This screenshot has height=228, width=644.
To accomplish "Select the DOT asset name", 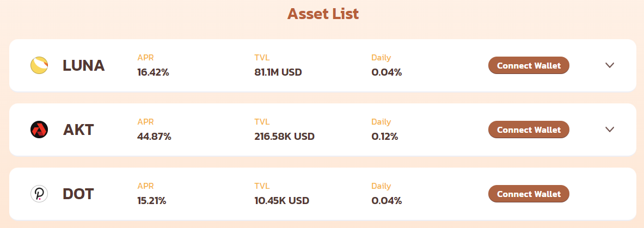I will click(78, 194).
